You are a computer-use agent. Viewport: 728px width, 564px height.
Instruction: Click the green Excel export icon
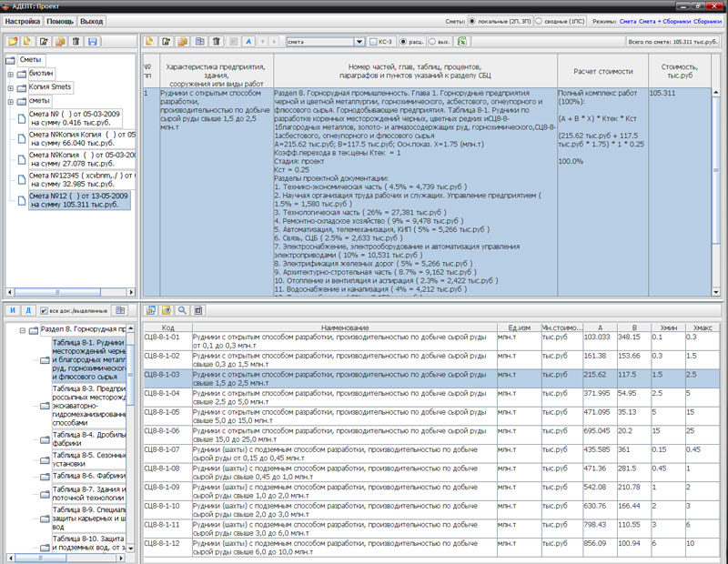(x=463, y=41)
